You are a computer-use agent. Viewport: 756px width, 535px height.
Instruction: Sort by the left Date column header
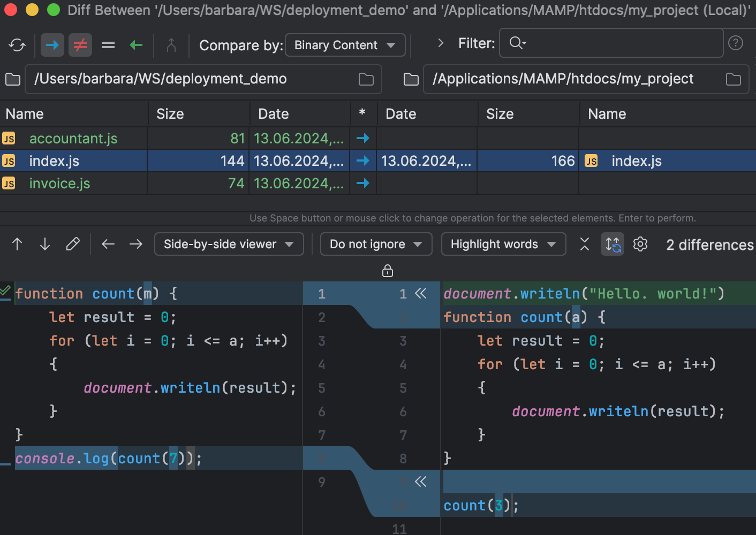(x=300, y=114)
